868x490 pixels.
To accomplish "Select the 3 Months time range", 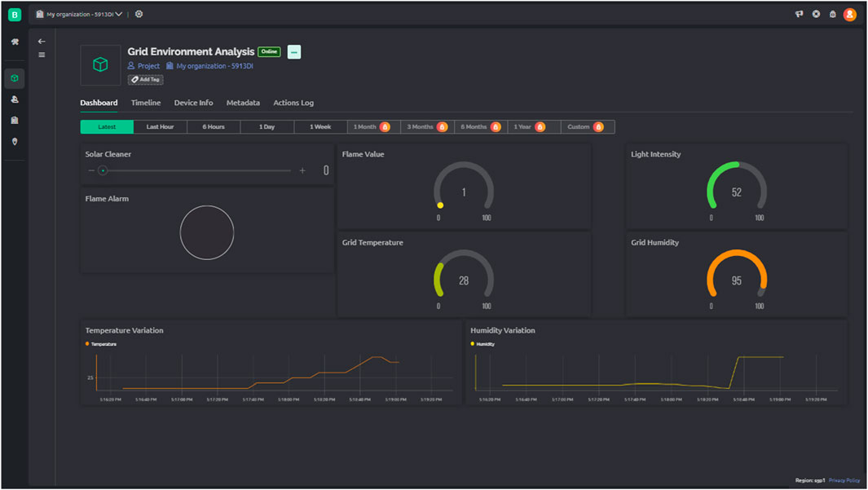I will (427, 127).
